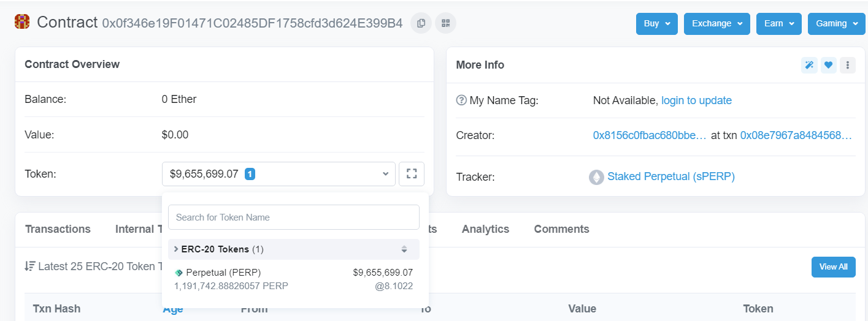Open the Exchange dropdown menu
Screen dimensions: 868x321
(717, 23)
